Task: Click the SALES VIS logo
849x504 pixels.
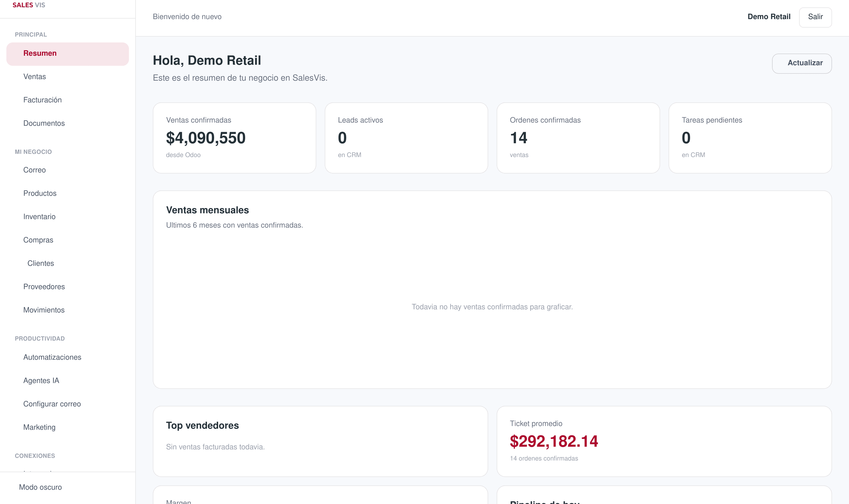Action: [x=29, y=5]
